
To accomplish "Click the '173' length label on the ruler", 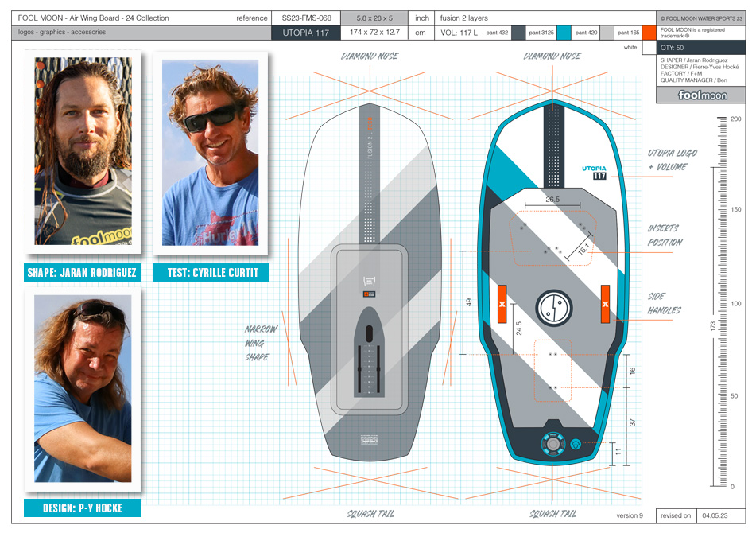I will 712,326.
